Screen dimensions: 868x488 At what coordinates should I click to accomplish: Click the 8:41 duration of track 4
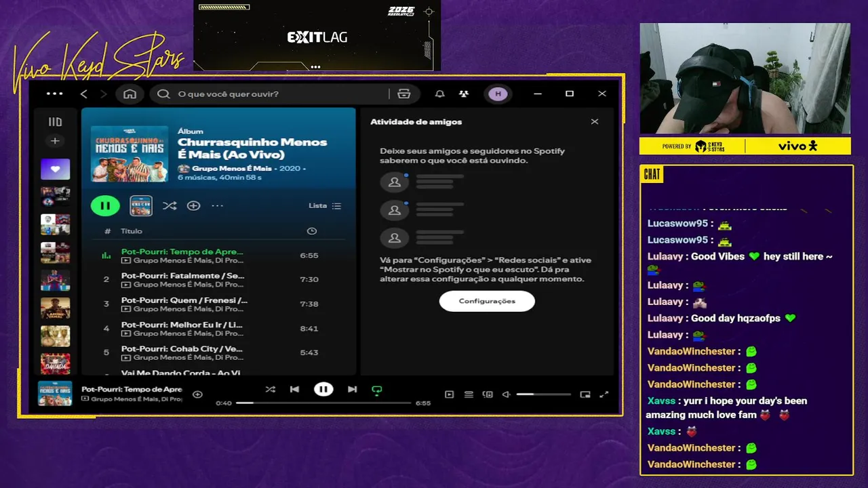click(309, 328)
